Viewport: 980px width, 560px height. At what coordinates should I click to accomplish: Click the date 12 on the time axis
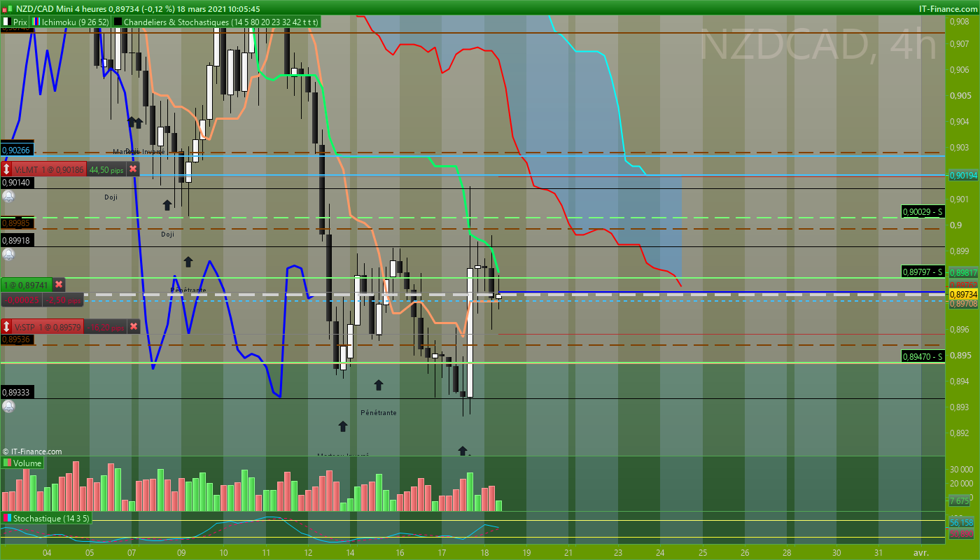(x=309, y=552)
